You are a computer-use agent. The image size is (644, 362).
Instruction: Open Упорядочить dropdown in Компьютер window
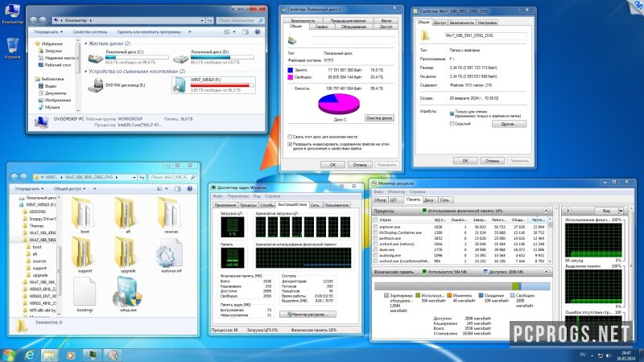coord(48,31)
